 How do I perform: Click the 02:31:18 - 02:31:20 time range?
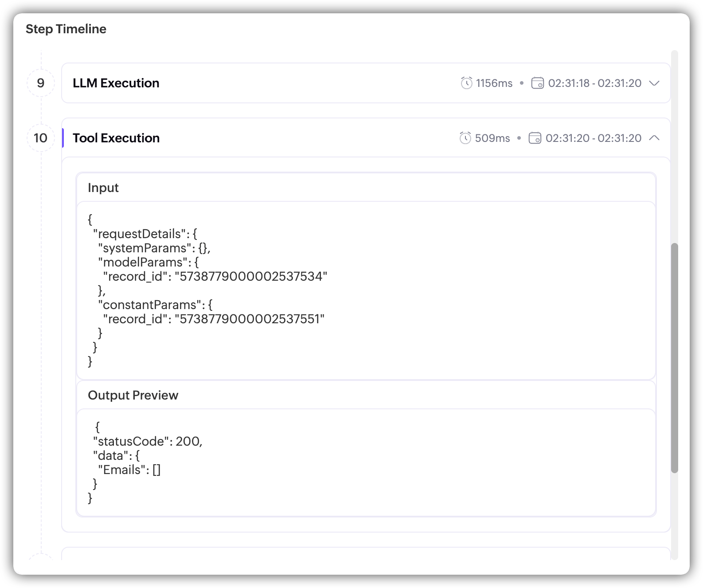594,83
